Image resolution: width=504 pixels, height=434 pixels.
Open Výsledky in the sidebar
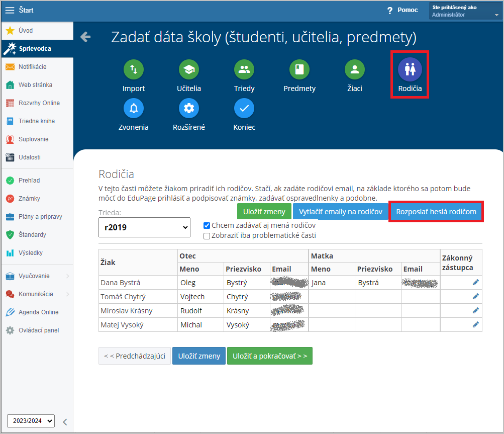[x=37, y=253]
